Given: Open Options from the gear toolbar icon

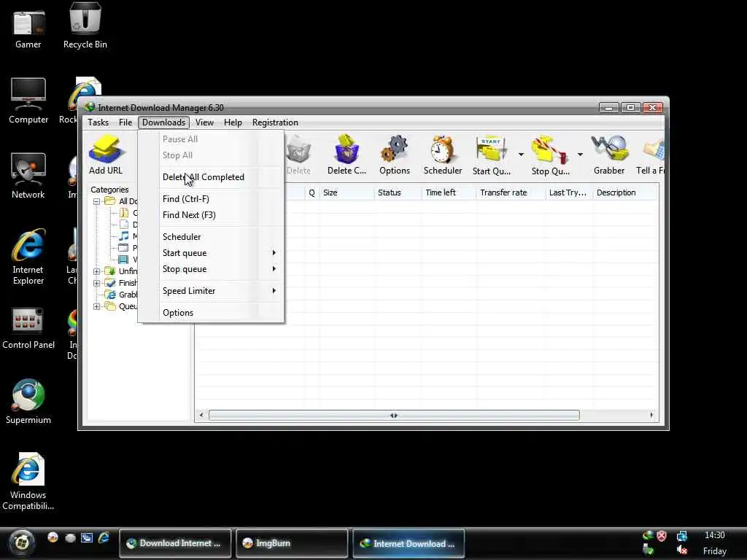Looking at the screenshot, I should click(x=394, y=155).
